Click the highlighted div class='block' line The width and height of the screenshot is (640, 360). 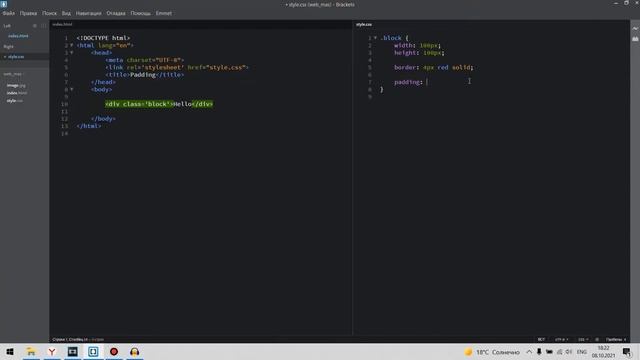(x=159, y=104)
